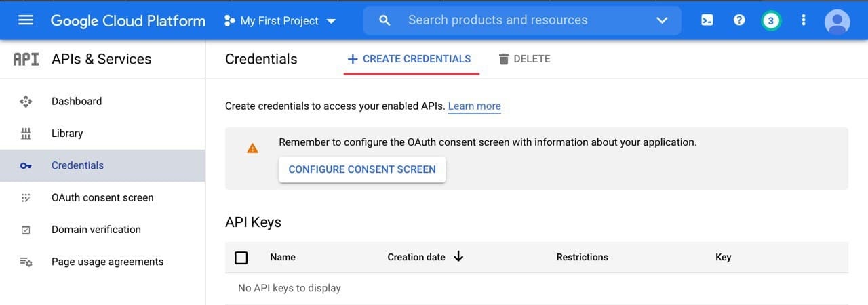This screenshot has height=305, width=868.
Task: Click CONFIGURE CONSENT SCREEN button
Action: [x=362, y=169]
